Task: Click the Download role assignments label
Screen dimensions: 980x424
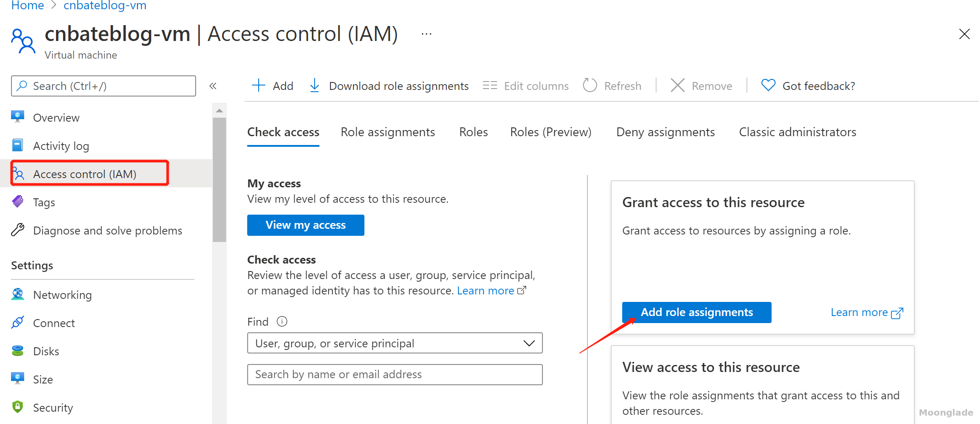Action: pos(399,86)
